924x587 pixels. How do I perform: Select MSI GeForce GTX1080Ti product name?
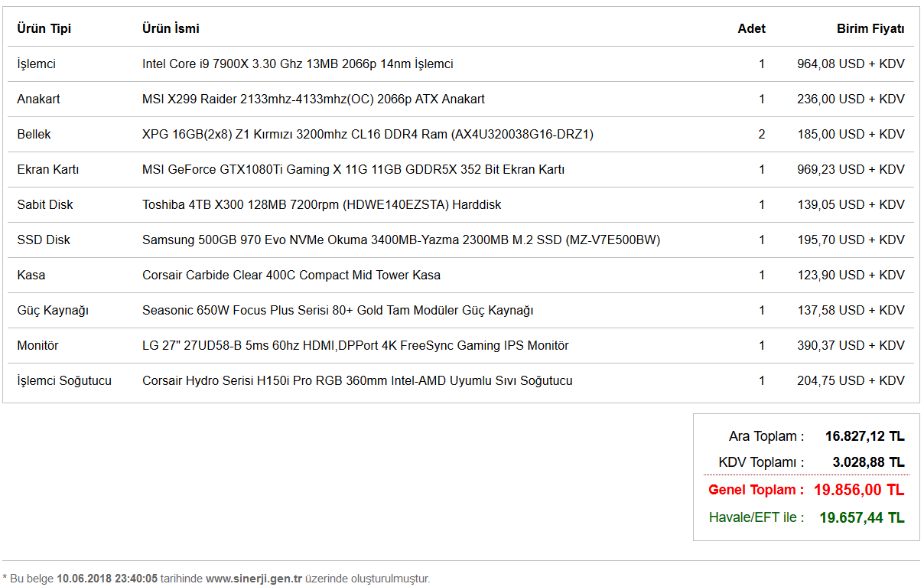click(353, 169)
